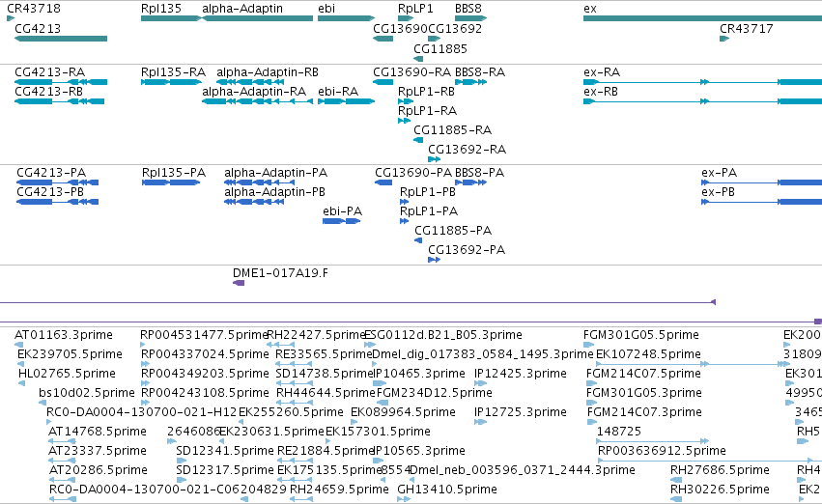The height and width of the screenshot is (504, 822).
Task: Open EST RP003636912.5prime
Action: (662, 451)
